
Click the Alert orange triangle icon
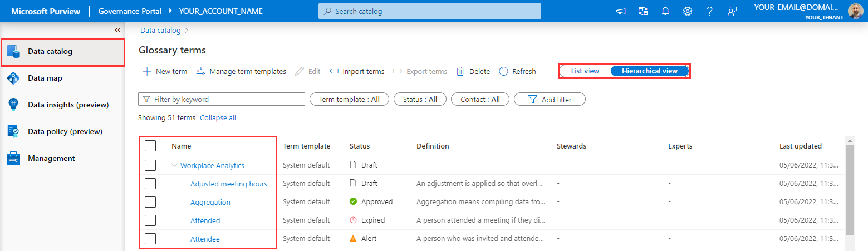(x=353, y=238)
